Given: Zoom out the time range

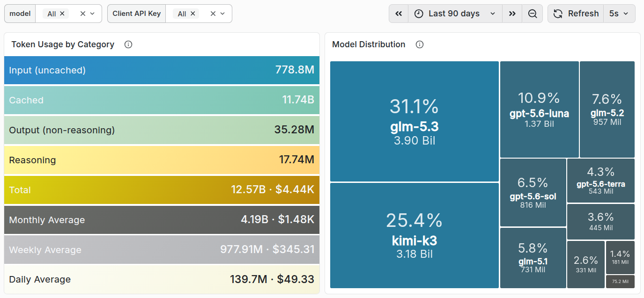Looking at the screenshot, I should pos(532,14).
